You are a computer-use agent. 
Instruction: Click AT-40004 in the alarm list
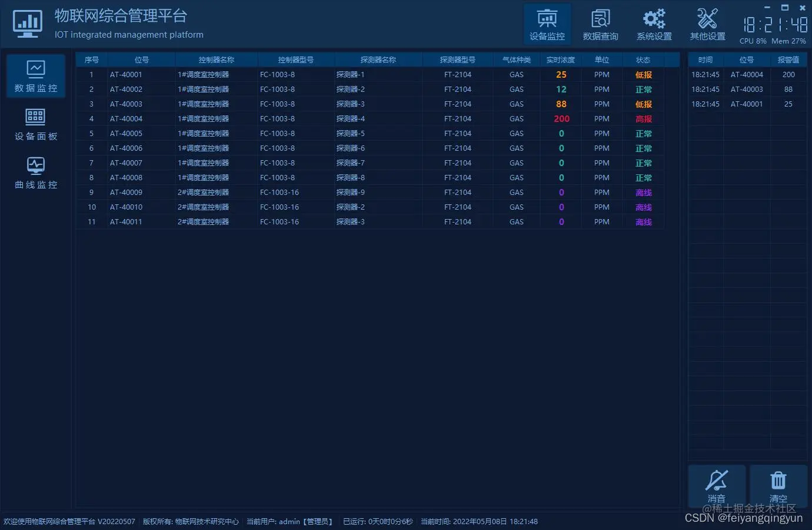[x=747, y=75]
